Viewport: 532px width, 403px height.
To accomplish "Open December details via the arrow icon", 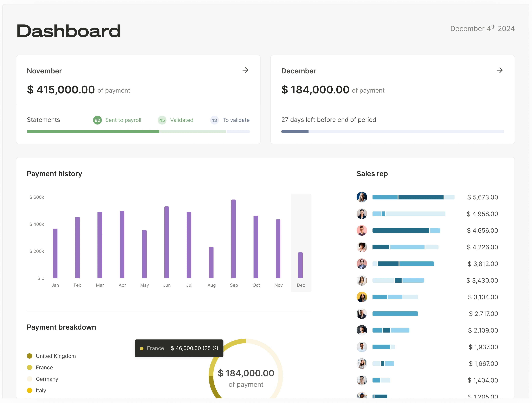I will point(500,70).
